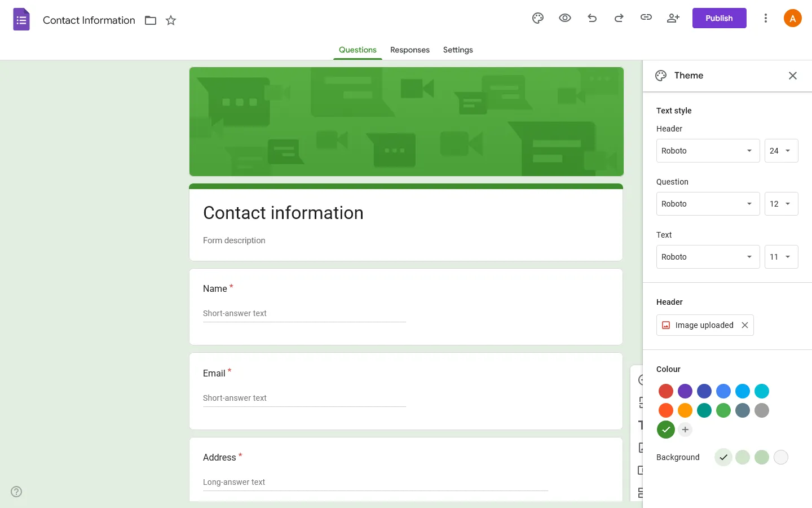Publish the form

pyautogui.click(x=719, y=17)
